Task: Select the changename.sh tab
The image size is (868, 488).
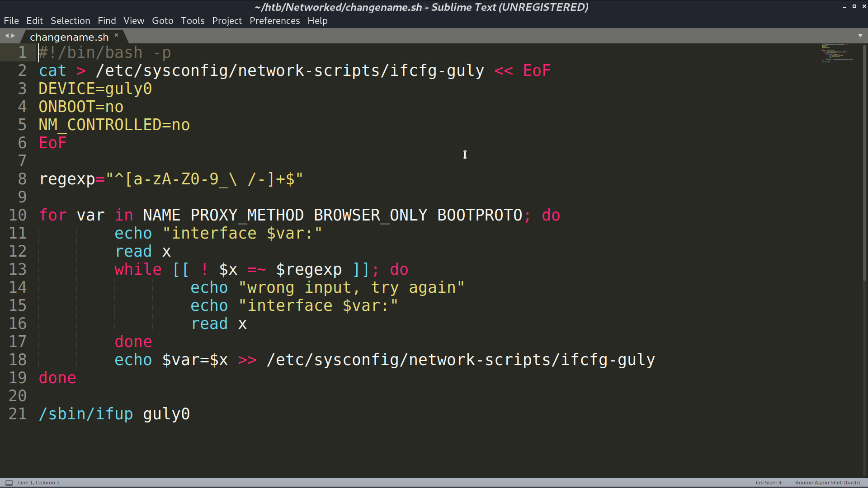Action: pyautogui.click(x=69, y=37)
